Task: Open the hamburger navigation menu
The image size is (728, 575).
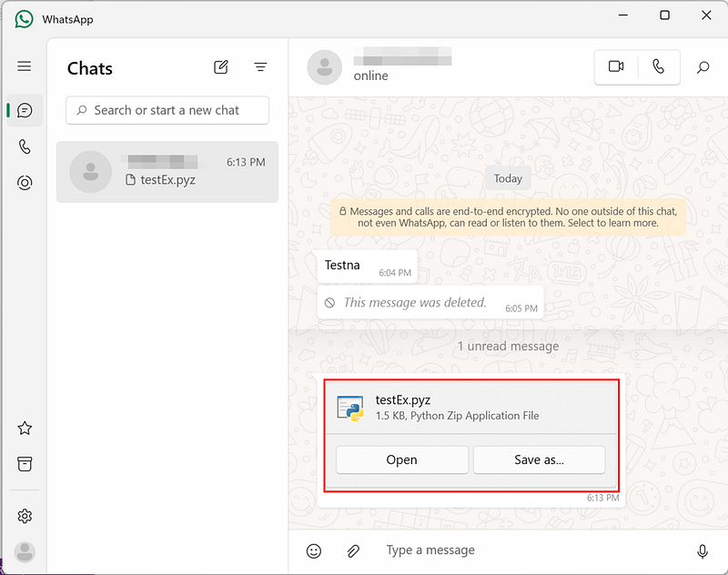Action: [25, 66]
